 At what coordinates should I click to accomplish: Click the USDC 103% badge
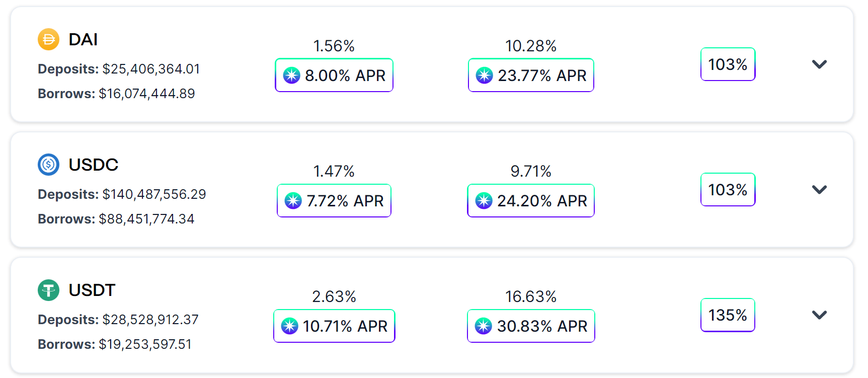tap(728, 190)
